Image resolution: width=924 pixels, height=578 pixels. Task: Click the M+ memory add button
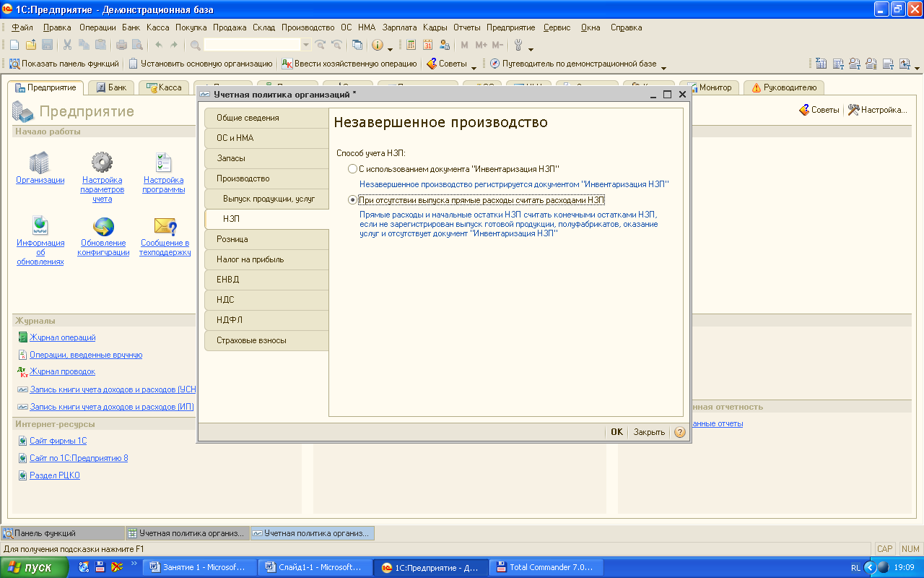481,45
